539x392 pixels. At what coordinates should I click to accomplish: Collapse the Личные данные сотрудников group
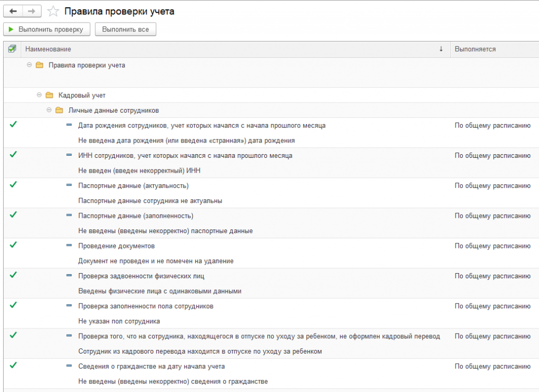click(49, 110)
